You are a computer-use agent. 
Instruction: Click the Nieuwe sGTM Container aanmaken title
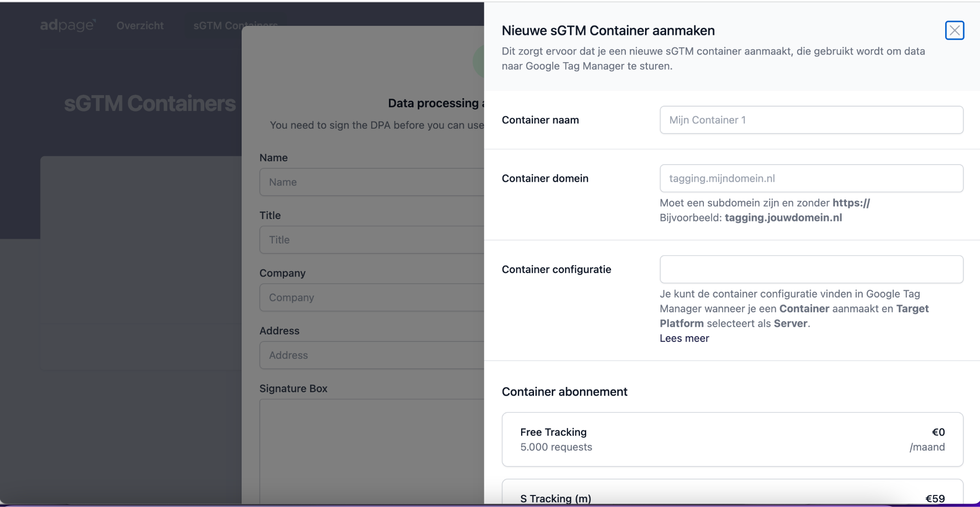(x=608, y=31)
